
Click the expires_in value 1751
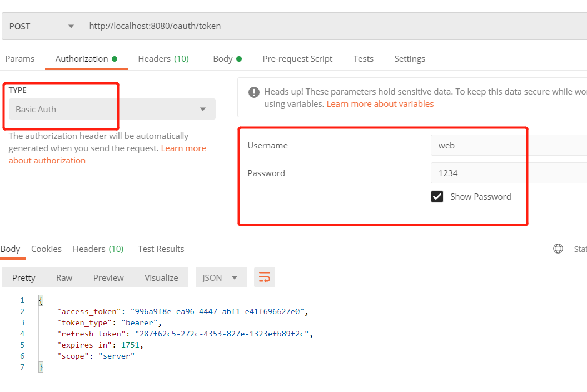[x=130, y=345]
